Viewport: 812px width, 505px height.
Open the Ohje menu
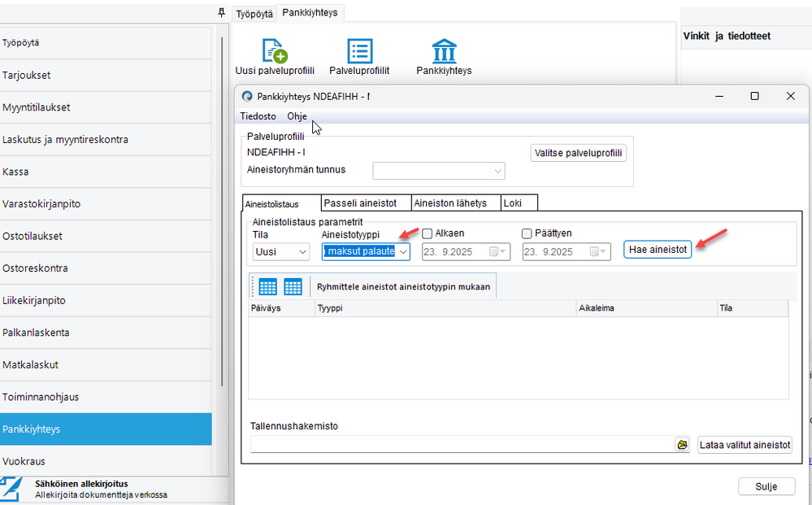(297, 116)
